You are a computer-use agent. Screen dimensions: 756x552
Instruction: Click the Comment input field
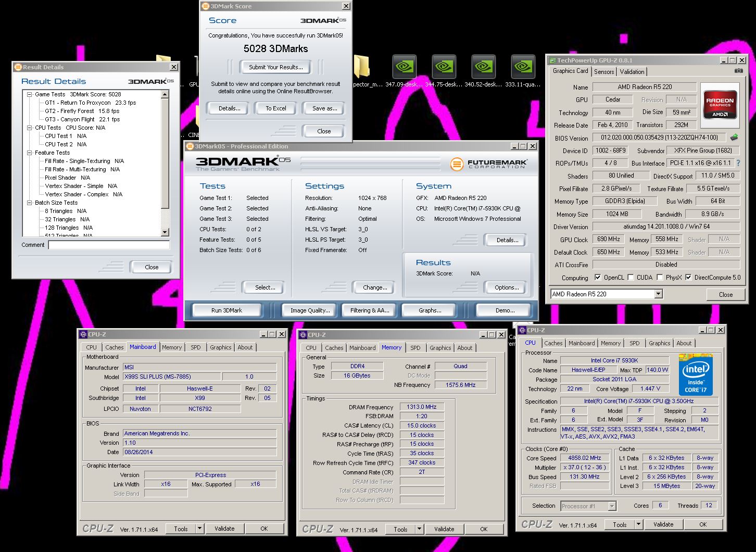pyautogui.click(x=109, y=245)
